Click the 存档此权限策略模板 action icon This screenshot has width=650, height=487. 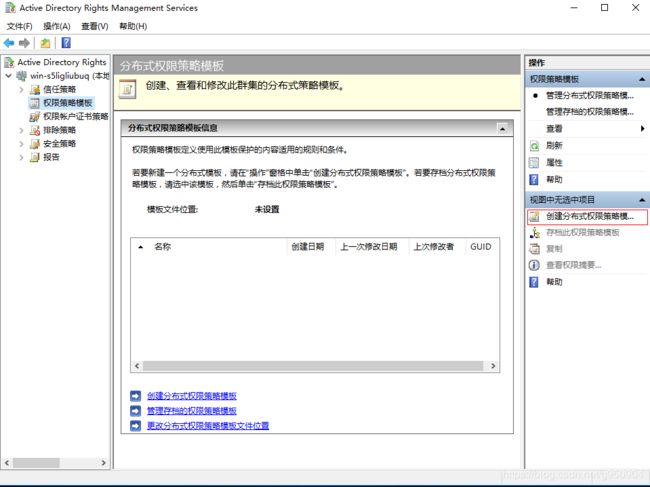tap(534, 233)
